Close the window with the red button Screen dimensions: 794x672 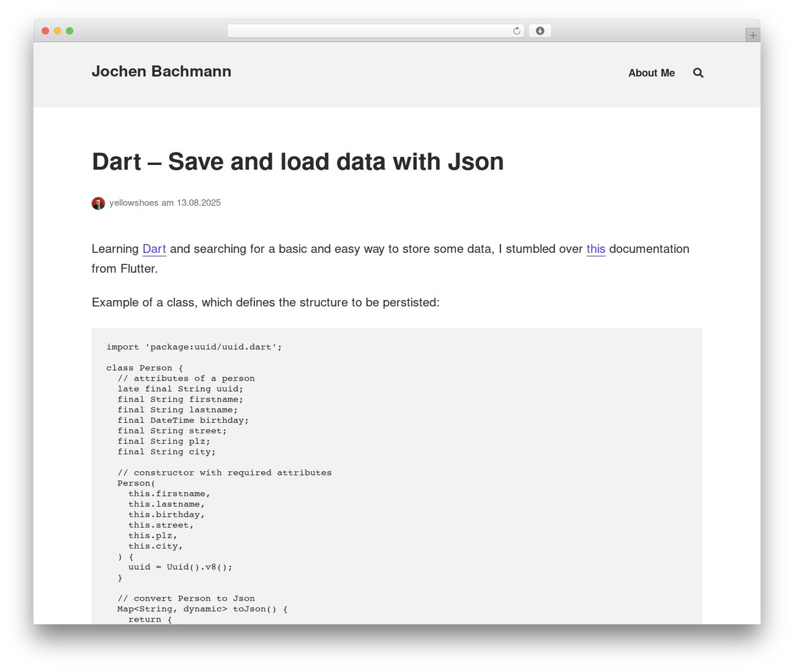point(45,31)
